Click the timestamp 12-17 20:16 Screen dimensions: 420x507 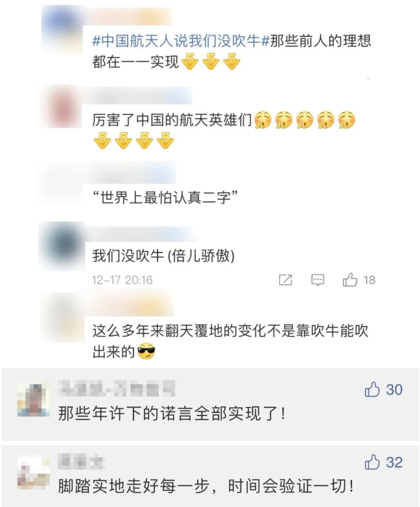(x=122, y=280)
